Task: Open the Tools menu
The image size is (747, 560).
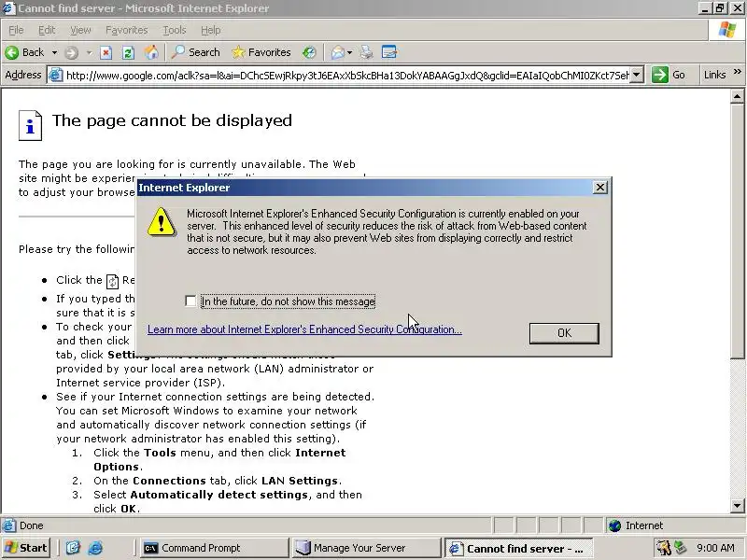Action: (175, 30)
